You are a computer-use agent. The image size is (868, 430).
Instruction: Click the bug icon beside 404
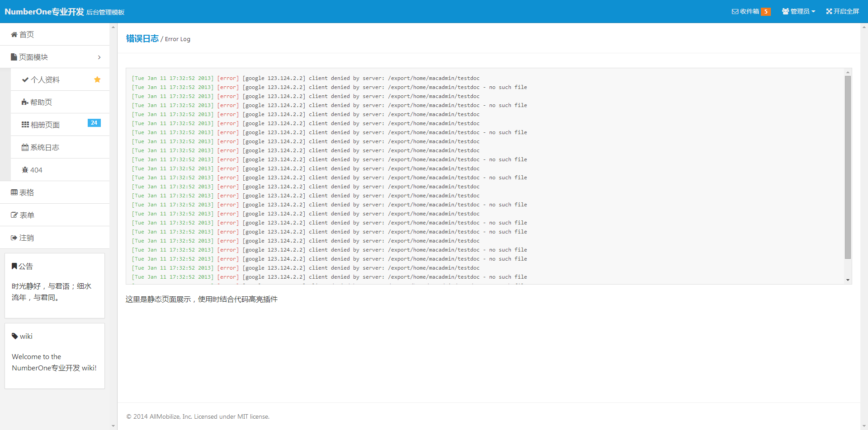tap(25, 170)
